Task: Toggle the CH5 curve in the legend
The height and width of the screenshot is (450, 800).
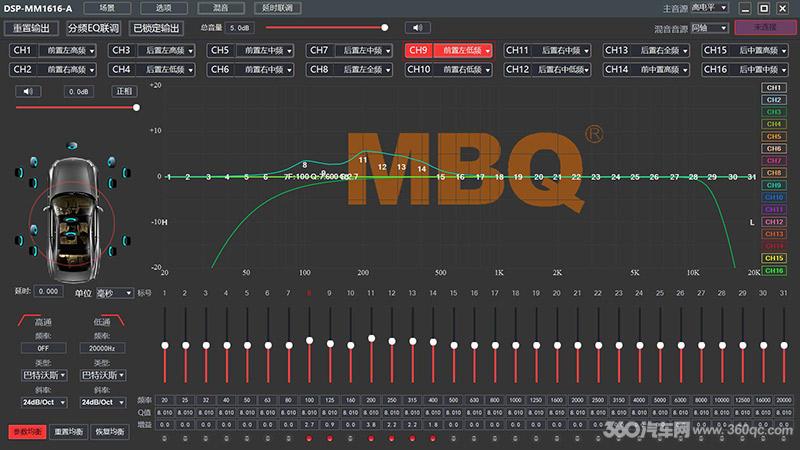Action: point(773,136)
